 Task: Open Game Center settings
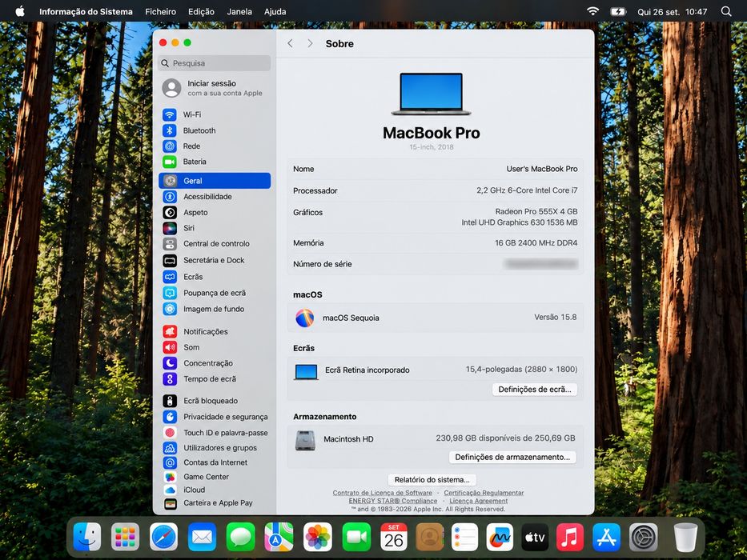click(x=215, y=477)
